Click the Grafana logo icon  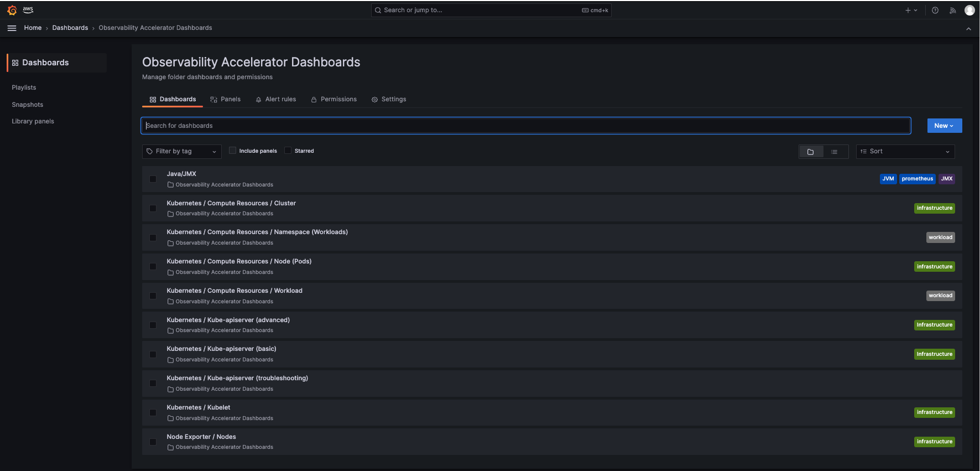[x=12, y=10]
